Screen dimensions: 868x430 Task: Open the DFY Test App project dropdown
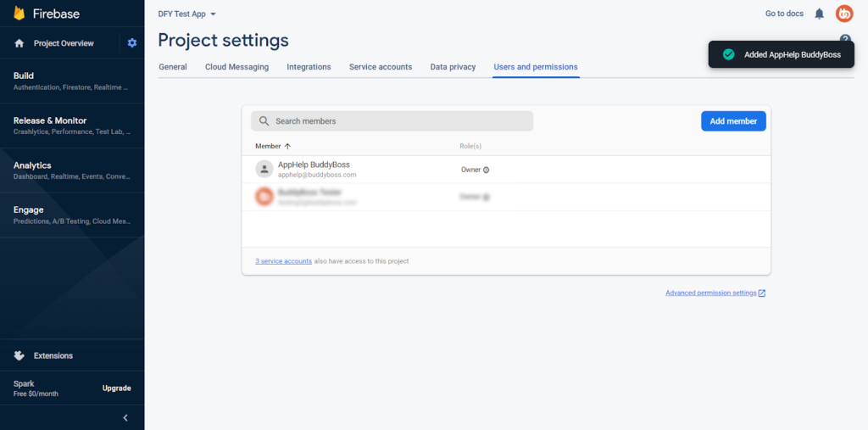point(187,14)
